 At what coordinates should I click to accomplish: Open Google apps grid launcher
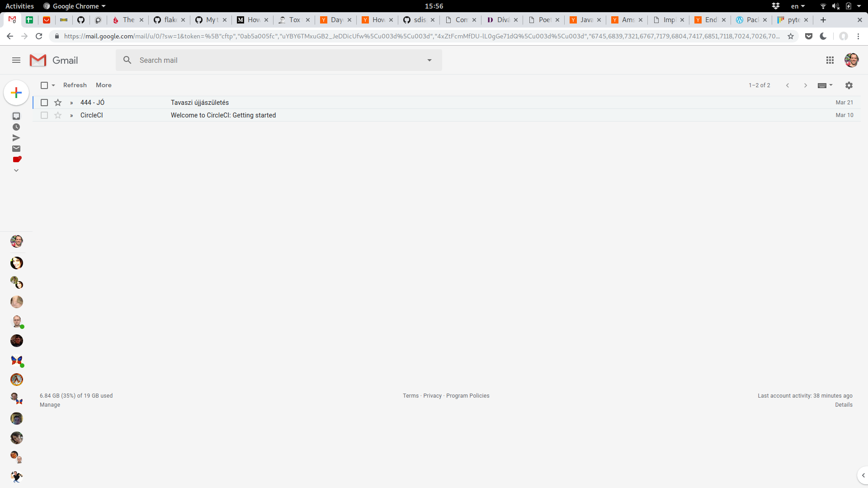(x=830, y=60)
